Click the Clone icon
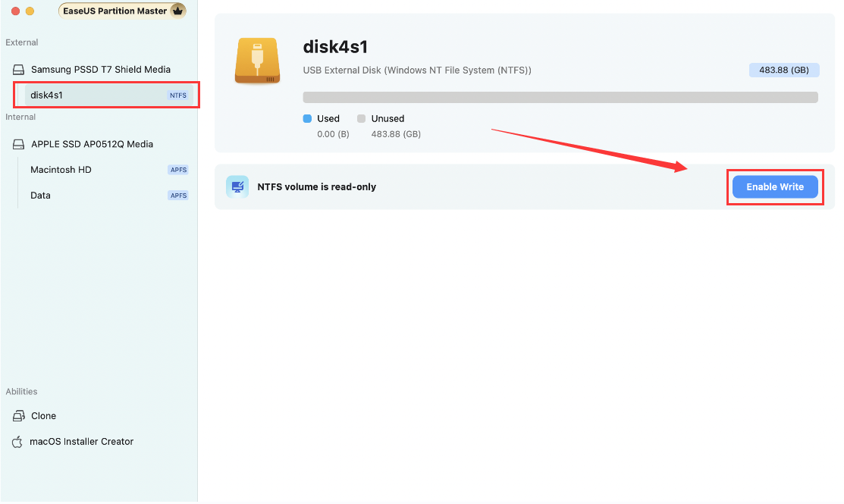This screenshot has height=504, width=844. (x=18, y=416)
